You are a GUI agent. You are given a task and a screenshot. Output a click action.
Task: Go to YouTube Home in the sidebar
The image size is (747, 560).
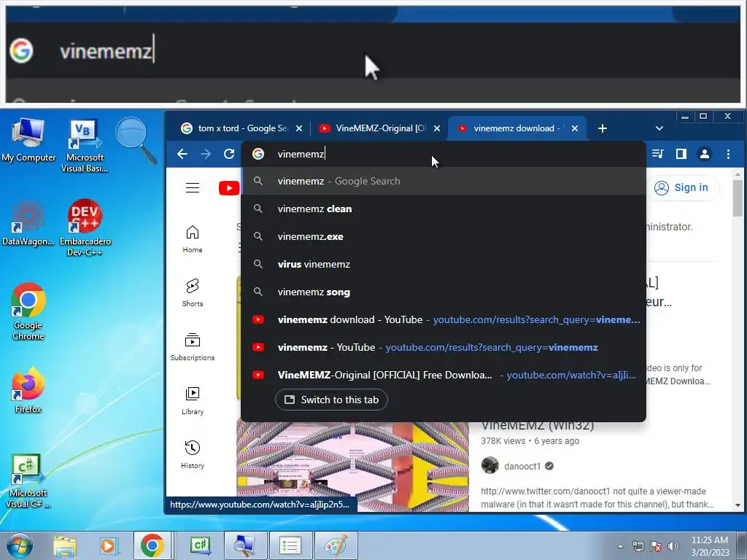click(193, 238)
